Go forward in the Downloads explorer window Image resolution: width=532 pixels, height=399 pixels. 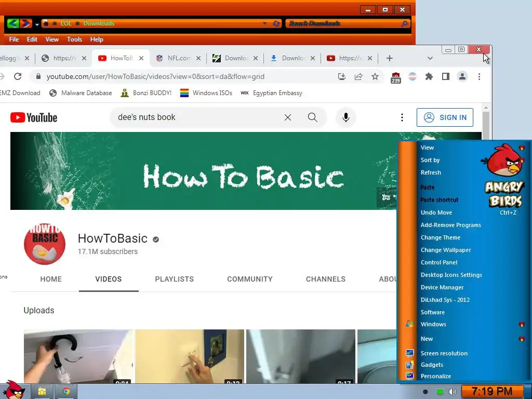coord(26,23)
